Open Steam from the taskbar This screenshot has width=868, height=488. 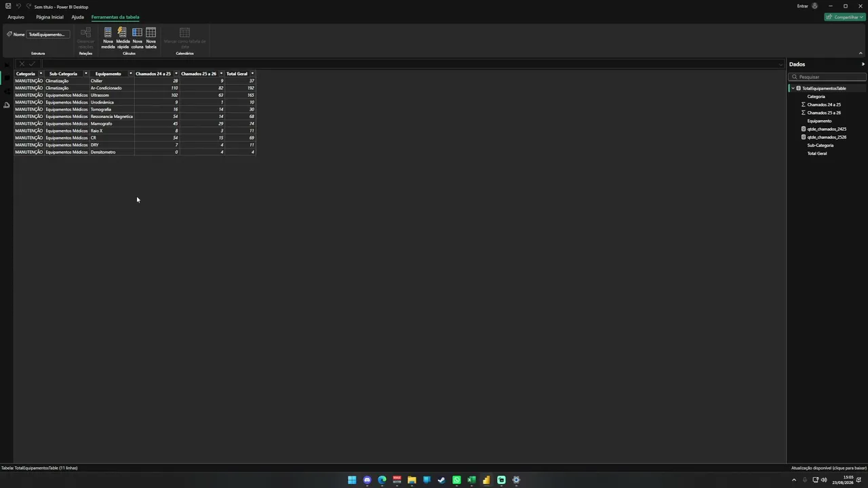pyautogui.click(x=441, y=480)
